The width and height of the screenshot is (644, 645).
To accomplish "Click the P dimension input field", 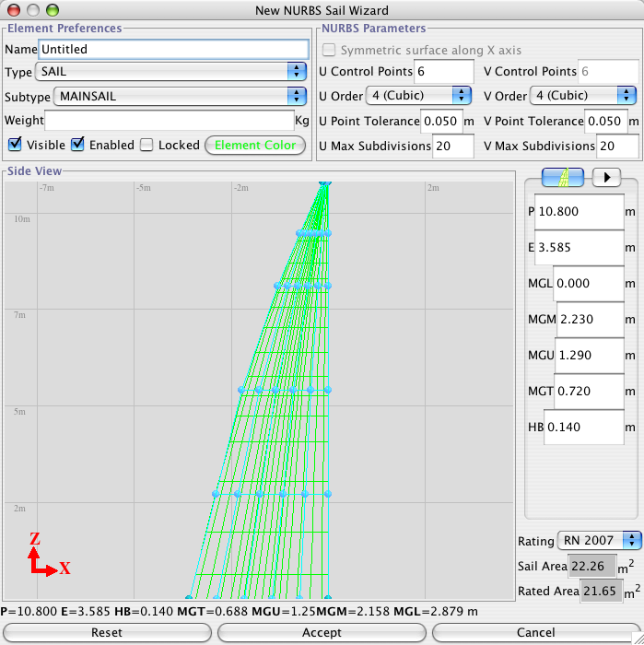I will click(x=579, y=212).
